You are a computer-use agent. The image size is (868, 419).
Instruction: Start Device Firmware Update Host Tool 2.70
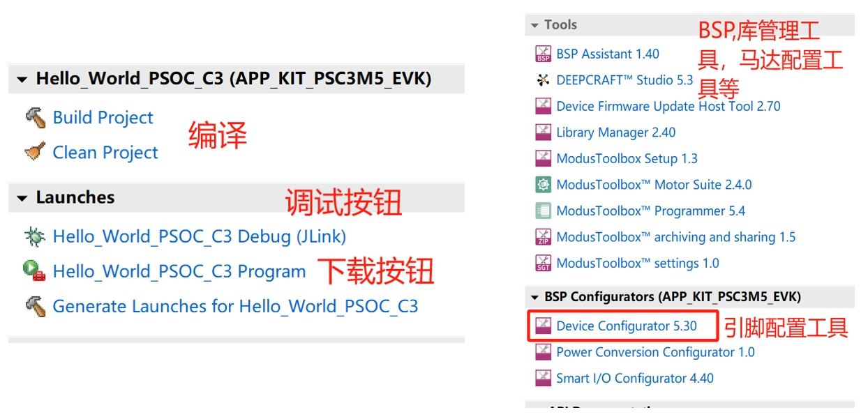pos(668,106)
